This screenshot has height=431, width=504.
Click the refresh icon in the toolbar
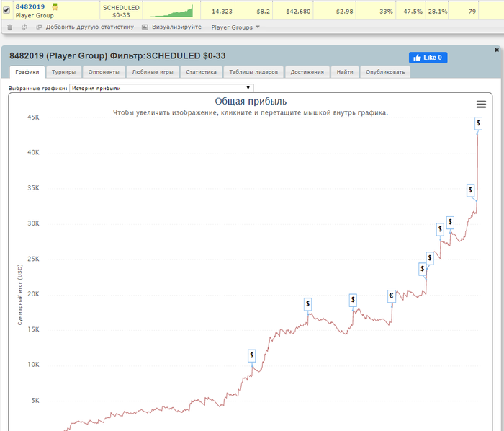24,27
